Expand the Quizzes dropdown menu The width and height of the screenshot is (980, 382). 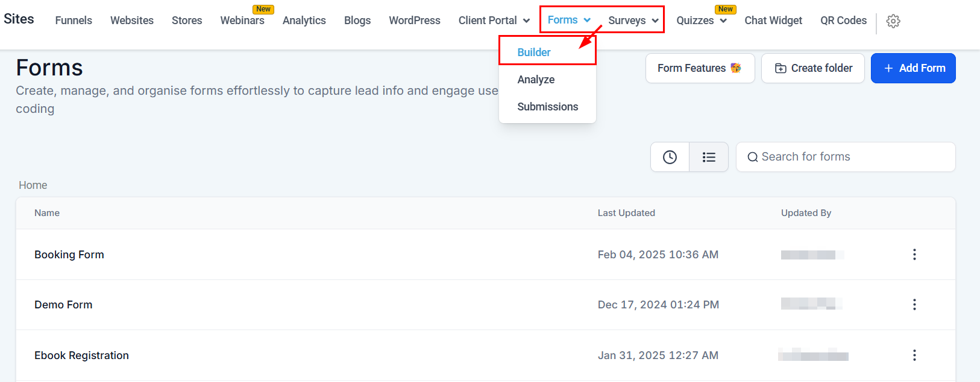[x=702, y=21]
